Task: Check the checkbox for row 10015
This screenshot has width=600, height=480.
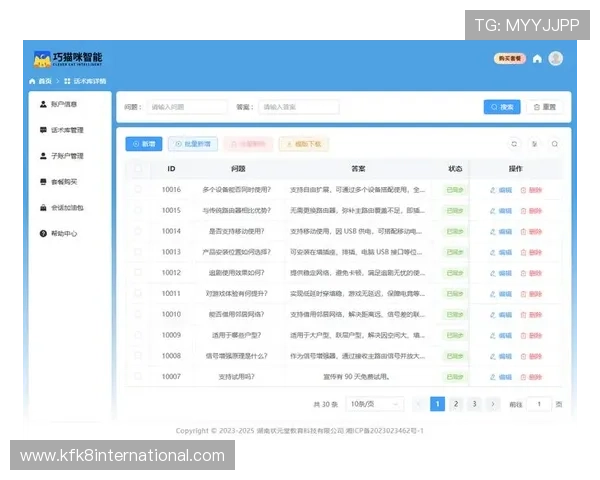Action: [x=138, y=210]
